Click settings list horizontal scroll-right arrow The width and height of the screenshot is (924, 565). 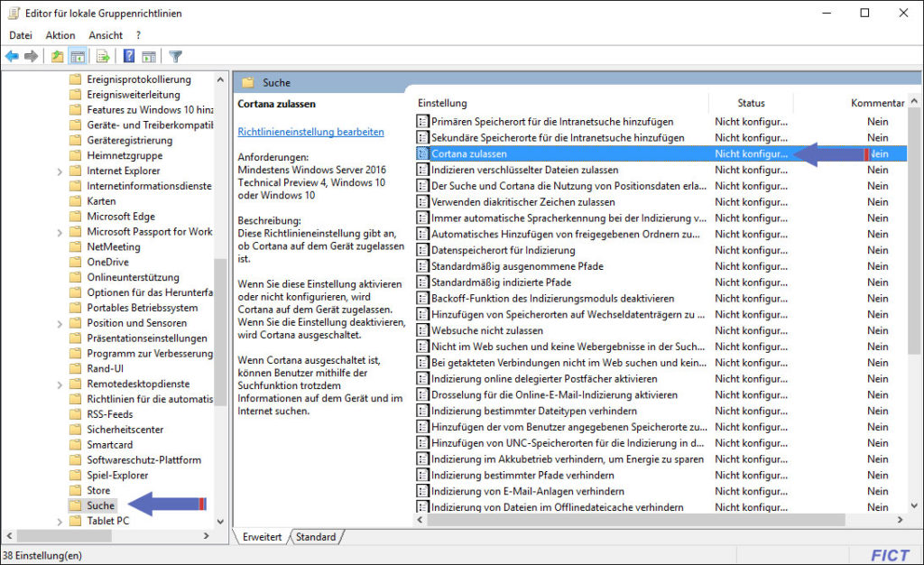pos(900,520)
